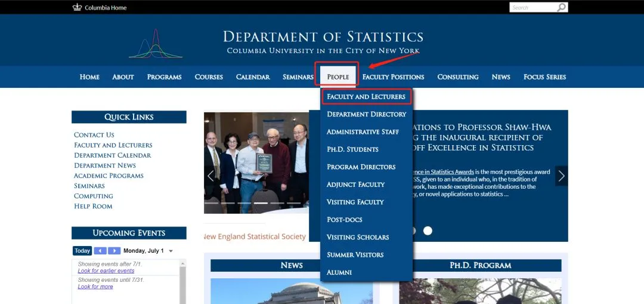644x304 pixels.
Task: Go to previous slide with left arrow
Action: [210, 176]
